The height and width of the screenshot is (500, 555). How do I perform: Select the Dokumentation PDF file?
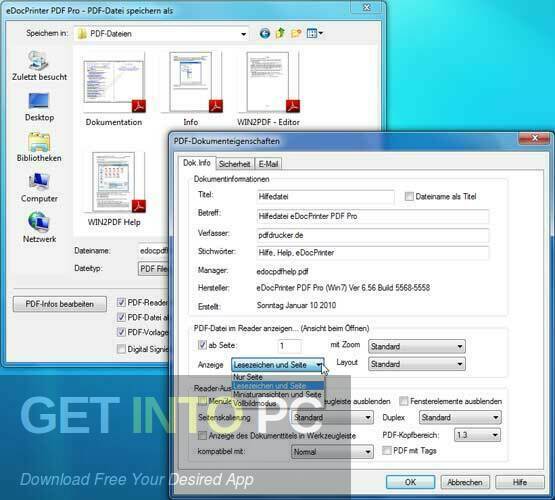click(x=114, y=89)
